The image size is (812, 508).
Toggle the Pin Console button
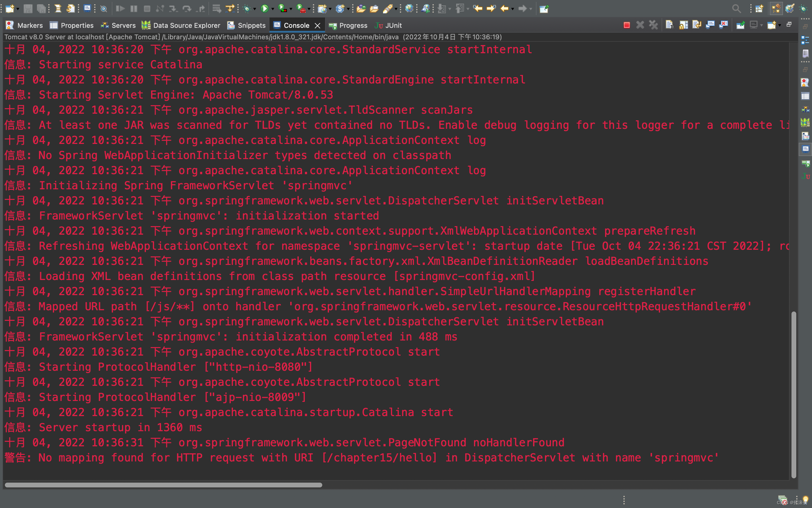740,25
